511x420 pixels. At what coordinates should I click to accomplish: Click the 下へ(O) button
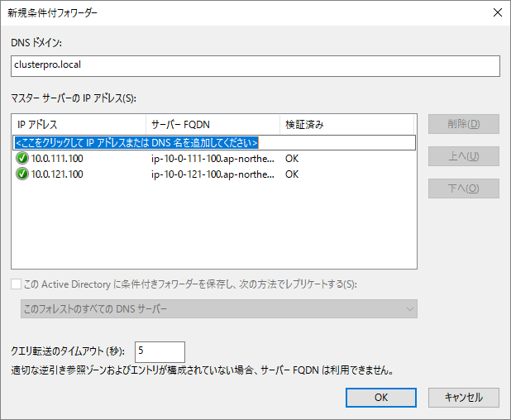click(463, 188)
